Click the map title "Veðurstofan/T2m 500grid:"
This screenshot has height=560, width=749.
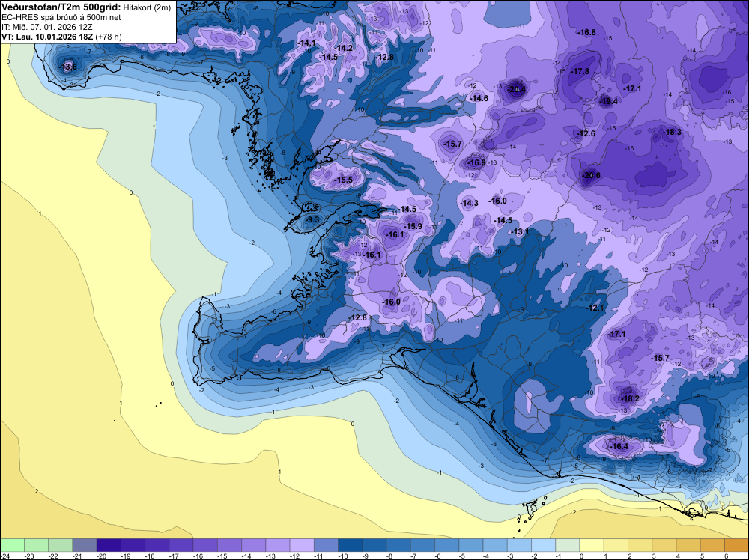61,7
